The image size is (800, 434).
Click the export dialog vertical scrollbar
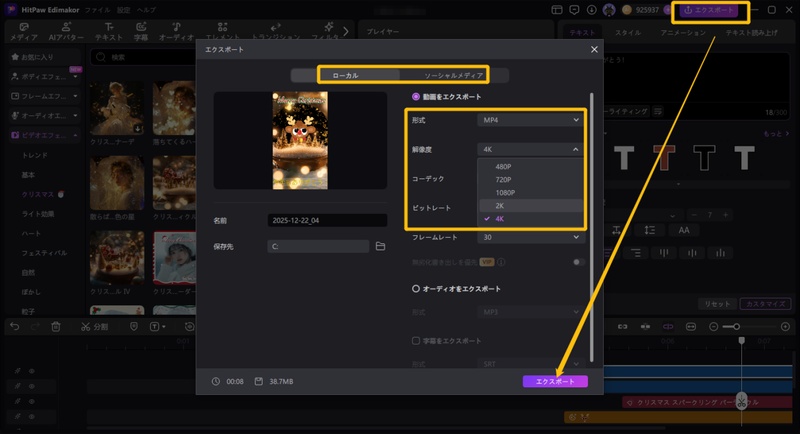(591, 227)
